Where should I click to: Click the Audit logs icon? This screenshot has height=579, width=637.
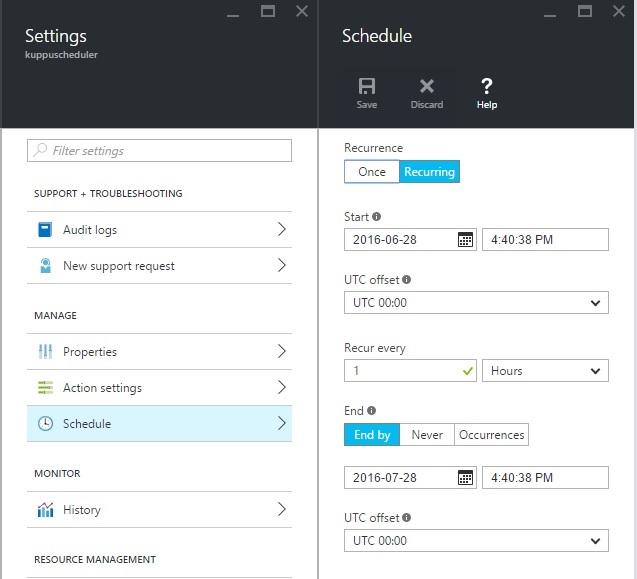click(x=45, y=230)
